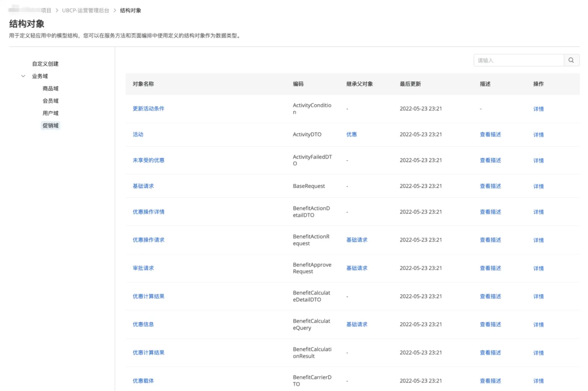Open 详情 for BenefitActionDetailDTO row
The width and height of the screenshot is (588, 391).
click(538, 212)
